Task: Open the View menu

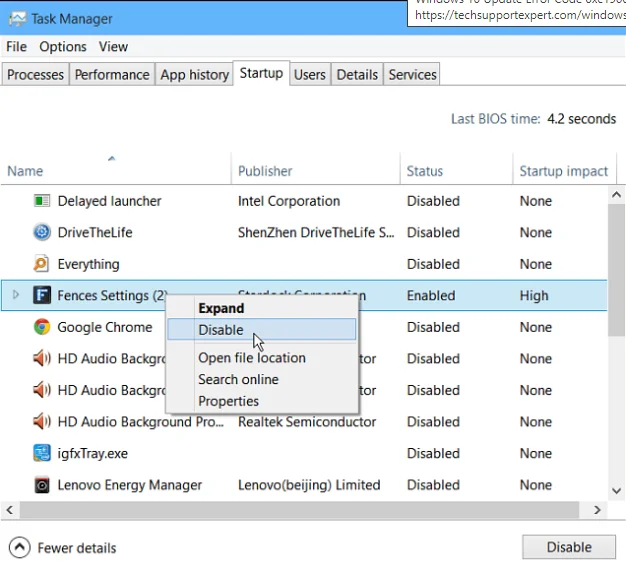Action: point(113,47)
